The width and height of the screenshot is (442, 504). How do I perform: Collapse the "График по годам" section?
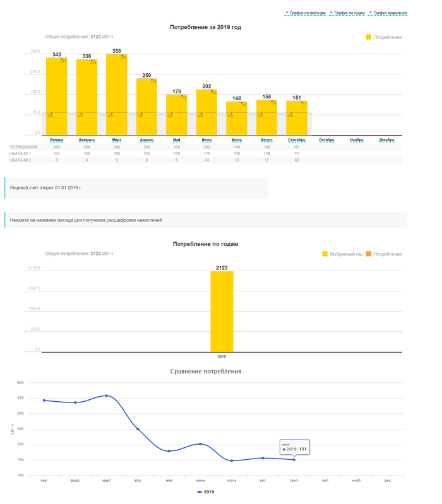pyautogui.click(x=347, y=13)
